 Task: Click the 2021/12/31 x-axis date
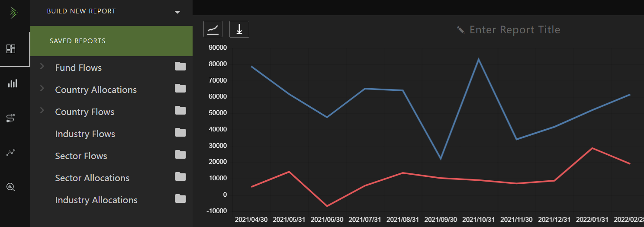[x=554, y=220]
